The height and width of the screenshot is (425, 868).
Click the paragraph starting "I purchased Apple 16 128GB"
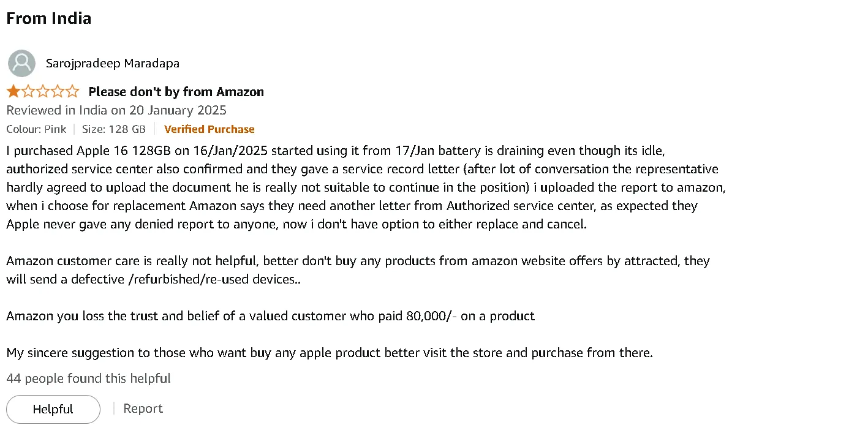[x=366, y=187]
